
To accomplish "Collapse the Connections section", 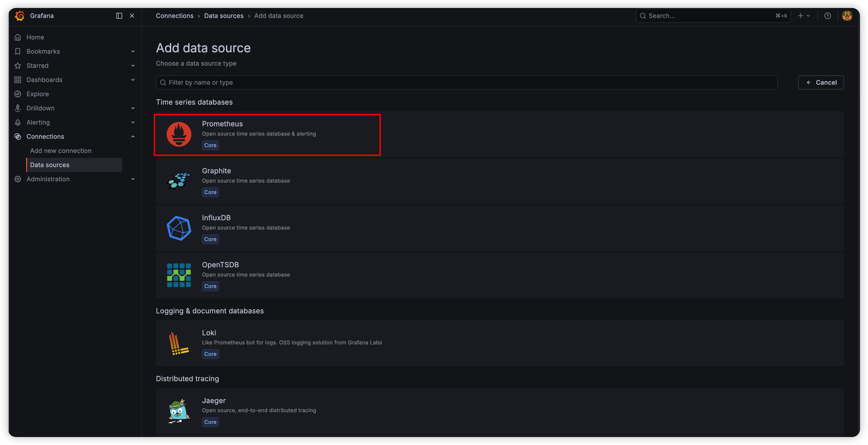I will point(133,137).
